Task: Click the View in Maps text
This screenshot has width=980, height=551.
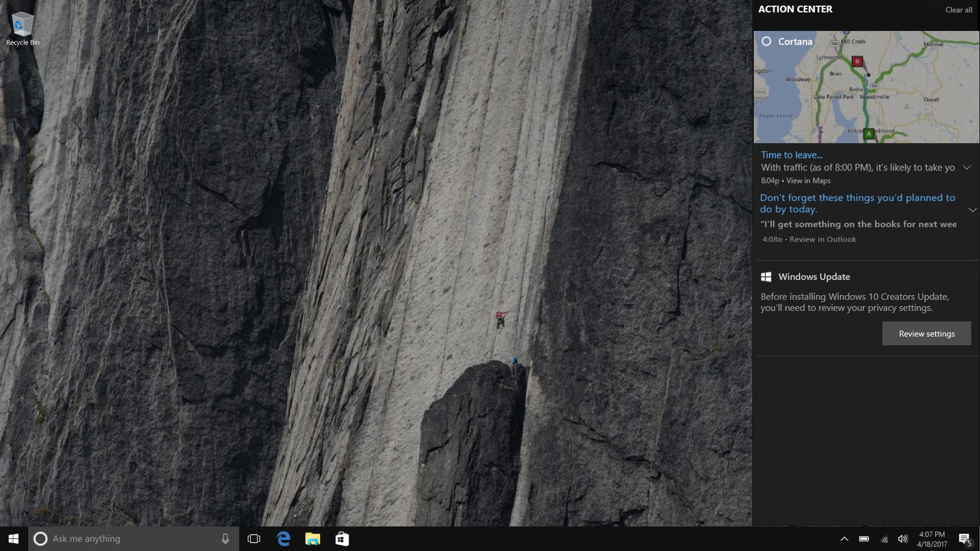Action: (x=808, y=181)
